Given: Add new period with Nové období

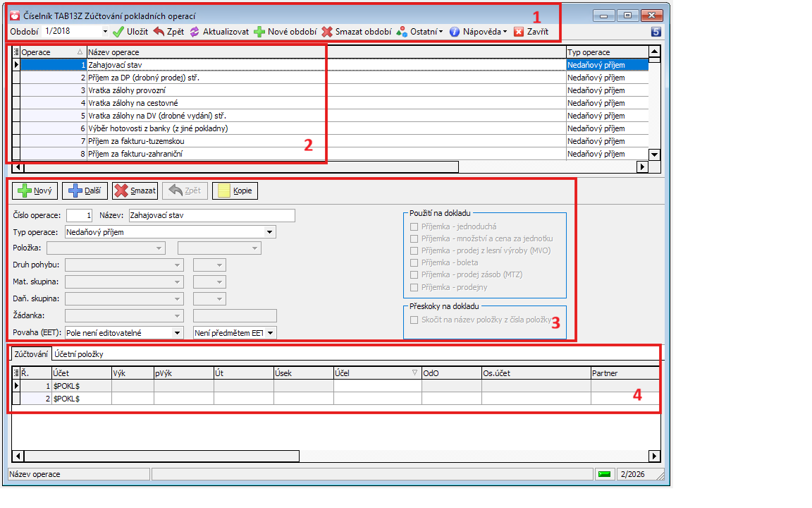Looking at the screenshot, I should pyautogui.click(x=259, y=32).
